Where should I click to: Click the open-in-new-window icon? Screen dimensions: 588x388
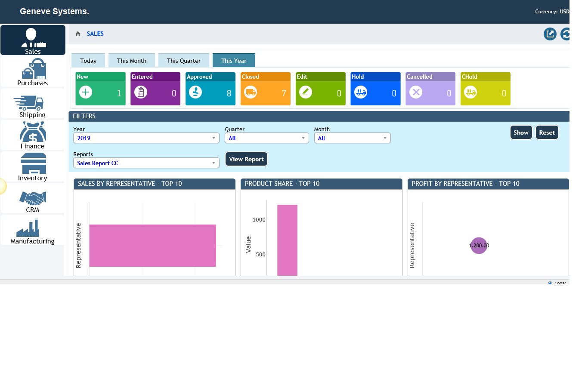pyautogui.click(x=550, y=34)
